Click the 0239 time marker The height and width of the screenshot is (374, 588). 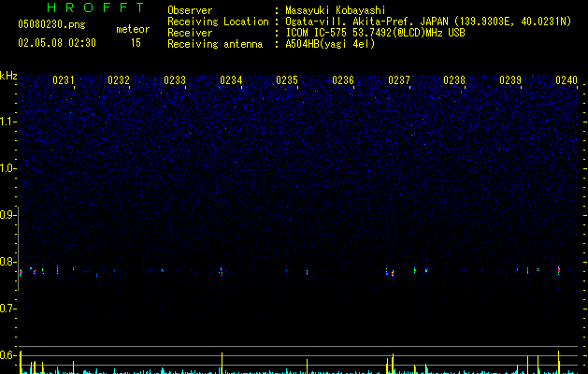pyautogui.click(x=510, y=80)
